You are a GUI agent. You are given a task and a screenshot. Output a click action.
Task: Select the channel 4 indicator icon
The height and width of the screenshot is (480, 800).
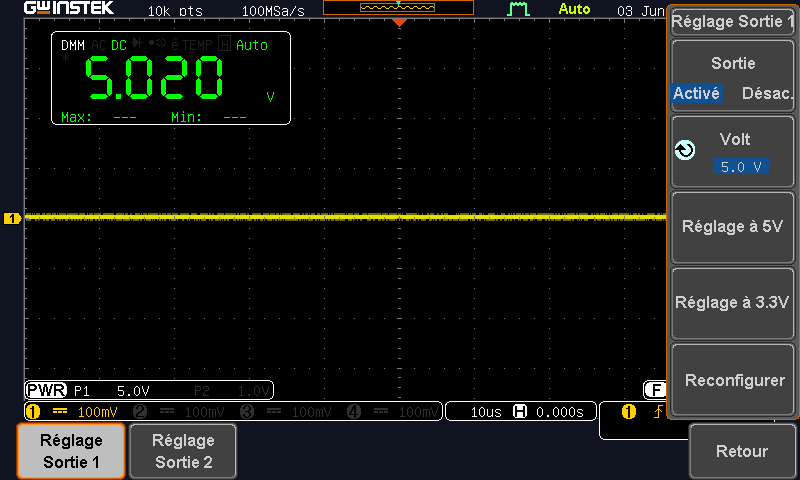pos(354,411)
